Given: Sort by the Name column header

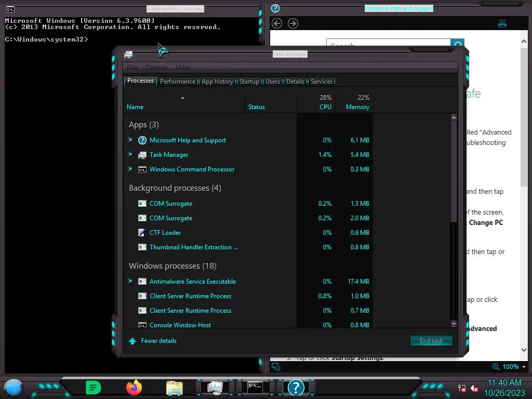Looking at the screenshot, I should tap(135, 107).
